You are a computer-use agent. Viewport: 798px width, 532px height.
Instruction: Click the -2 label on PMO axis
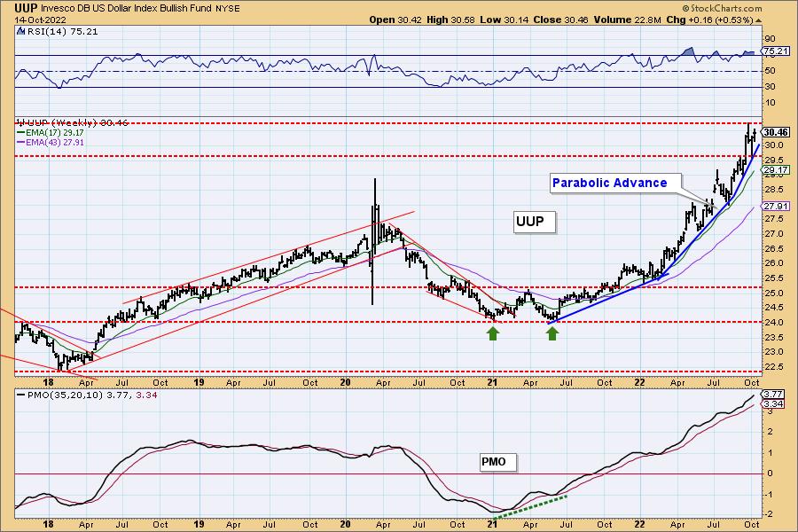pyautogui.click(x=769, y=514)
